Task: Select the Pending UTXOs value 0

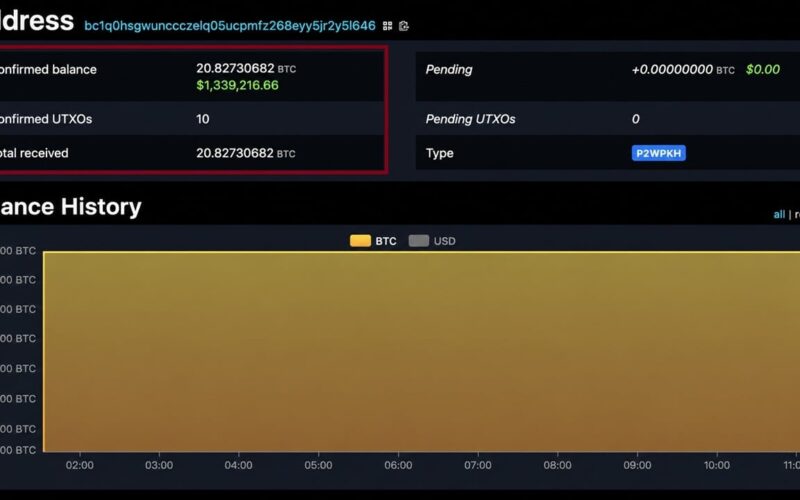Action: [635, 119]
